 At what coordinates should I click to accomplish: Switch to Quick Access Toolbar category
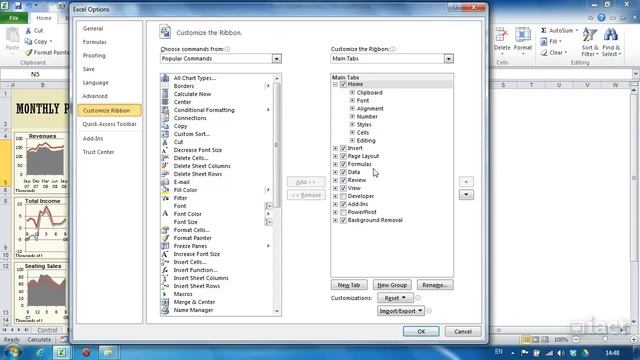[109, 124]
